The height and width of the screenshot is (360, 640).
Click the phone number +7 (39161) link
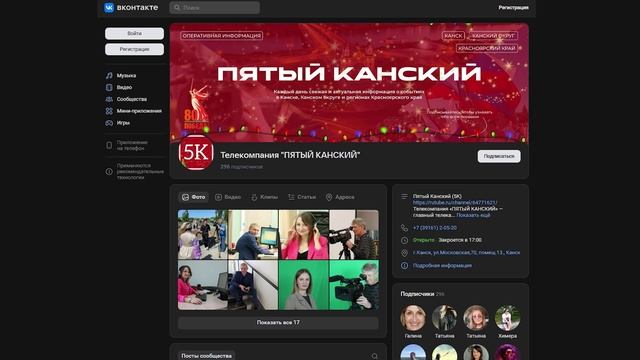pos(435,228)
